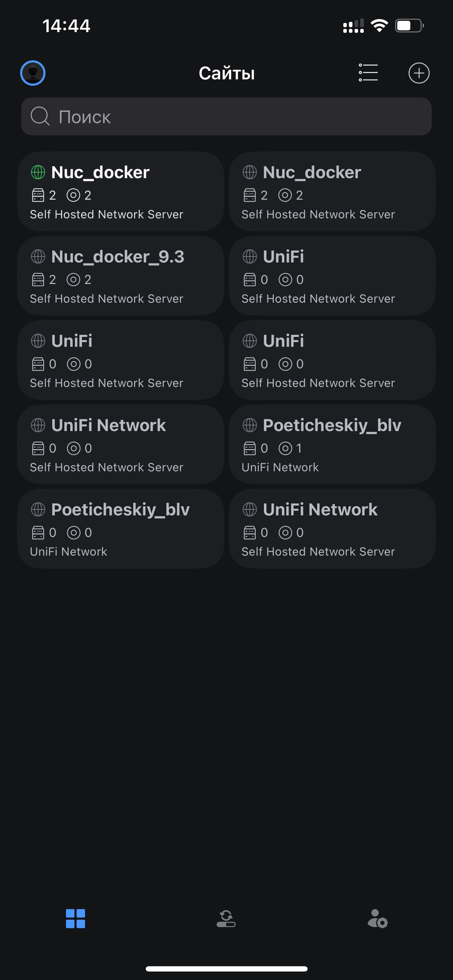Tap globe icon on last UniFi Network card
453x980 pixels.
click(x=250, y=510)
